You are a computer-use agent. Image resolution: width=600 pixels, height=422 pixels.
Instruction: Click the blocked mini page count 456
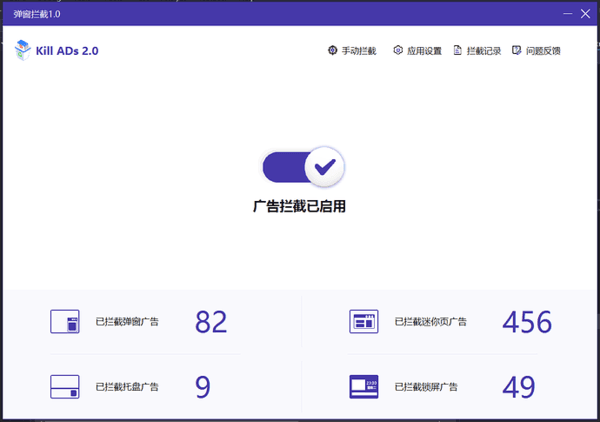[x=527, y=322]
